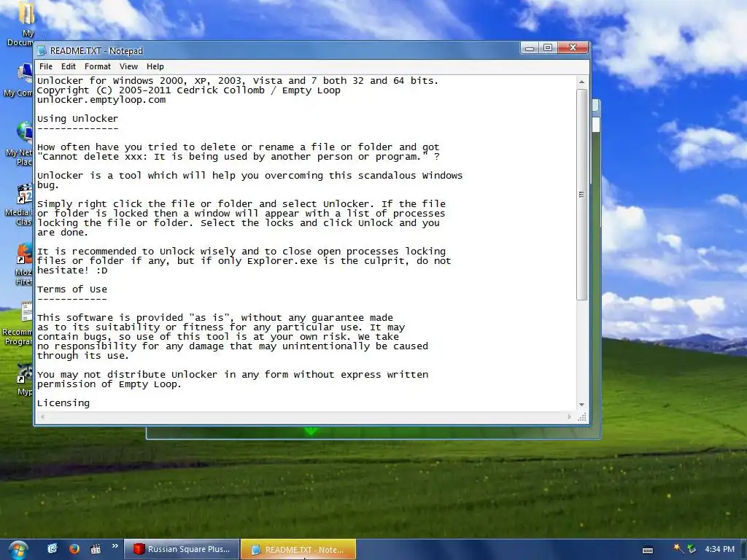Minimize the Notepad window
This screenshot has height=560, width=747.
(530, 47)
